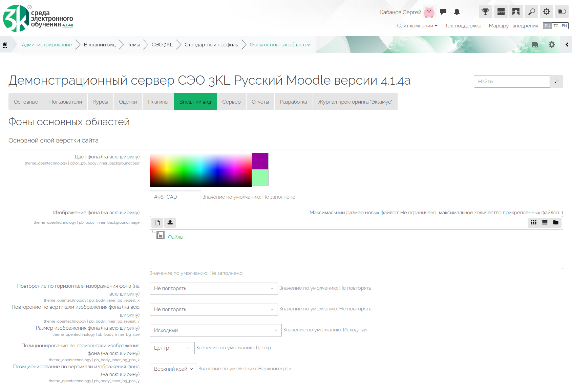The width and height of the screenshot is (572, 392).
Task: Click the trophy achievements icon
Action: pyautogui.click(x=485, y=12)
